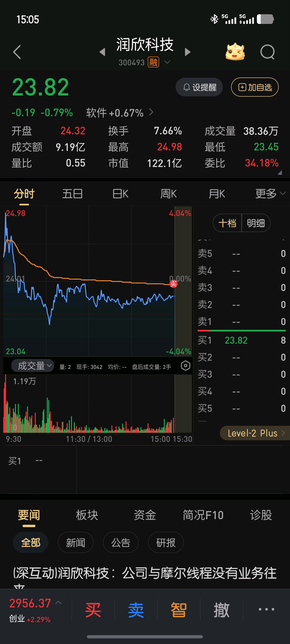Switch to 日K chart tab
The width and height of the screenshot is (290, 644).
point(121,194)
